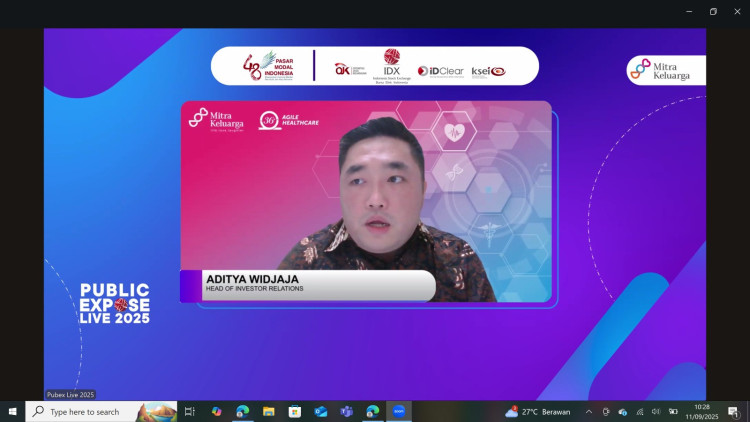Viewport: 750px width, 422px height.
Task: Select the Zoom taskbar icon
Action: pos(398,411)
